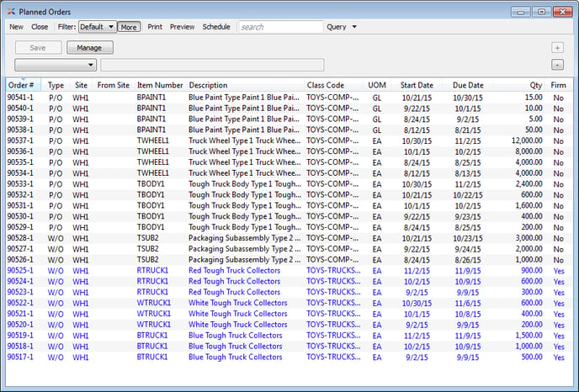Select Print in the toolbar

pos(155,27)
